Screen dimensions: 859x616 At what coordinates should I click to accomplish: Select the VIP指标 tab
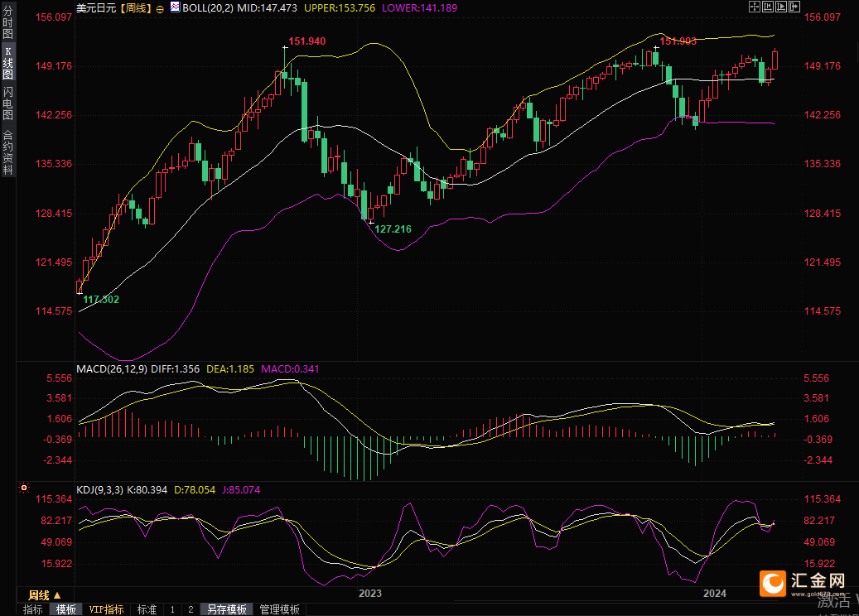(x=107, y=609)
